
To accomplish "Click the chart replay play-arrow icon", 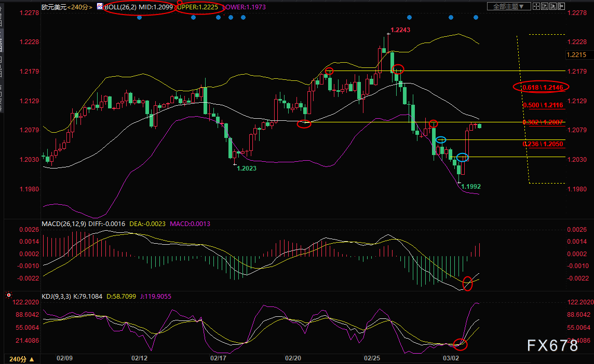I will pyautogui.click(x=553, y=6).
